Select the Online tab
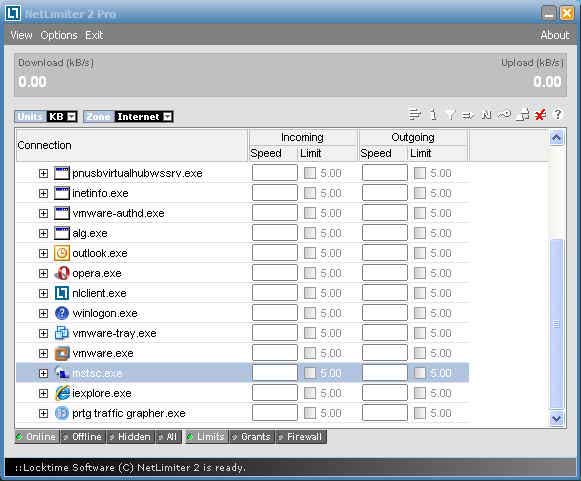Screen dimensions: 581x481 click(37, 437)
